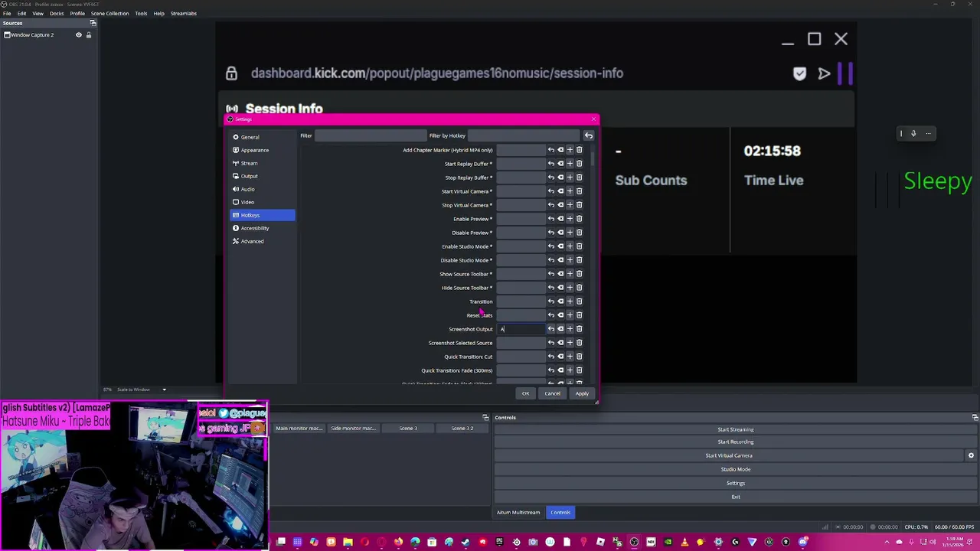
Task: Delete the Quick Transition: Fade (300ms) hotkey
Action: [x=579, y=370]
